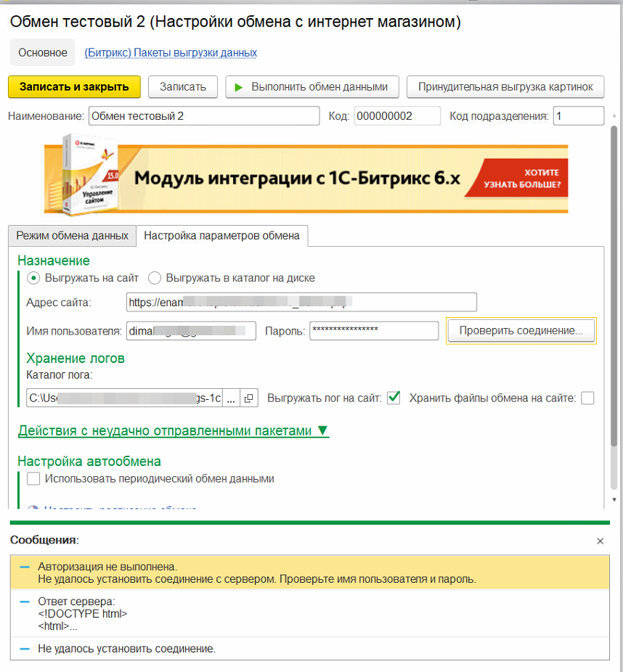Uncheck 'Выгружать лог на сайт' checkbox
The height and width of the screenshot is (672, 623).
click(394, 398)
